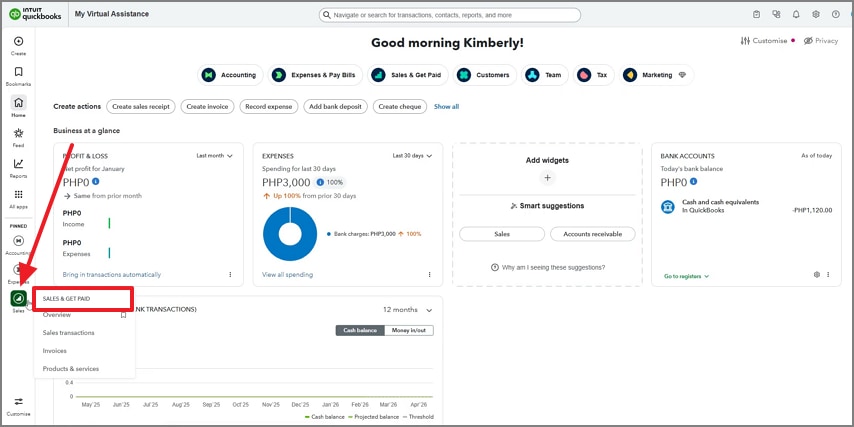Select the Cash balance toggle
This screenshot has height=427, width=854.
point(360,330)
